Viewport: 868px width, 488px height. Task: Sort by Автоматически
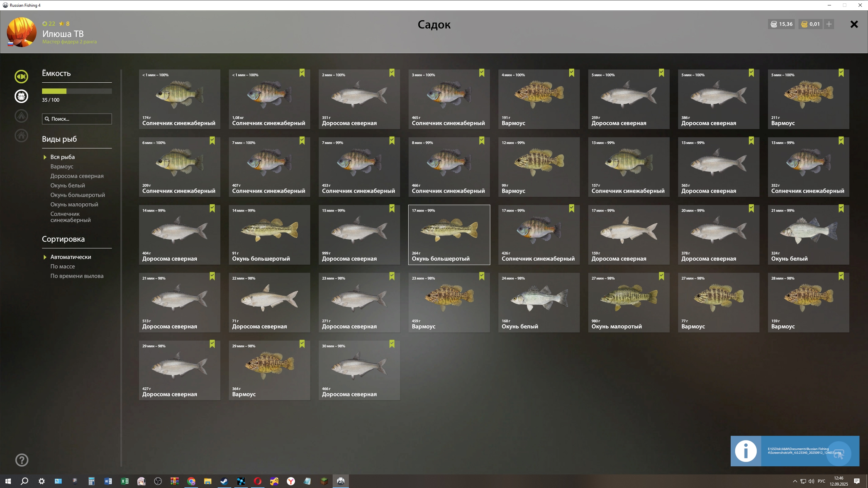pos(71,257)
